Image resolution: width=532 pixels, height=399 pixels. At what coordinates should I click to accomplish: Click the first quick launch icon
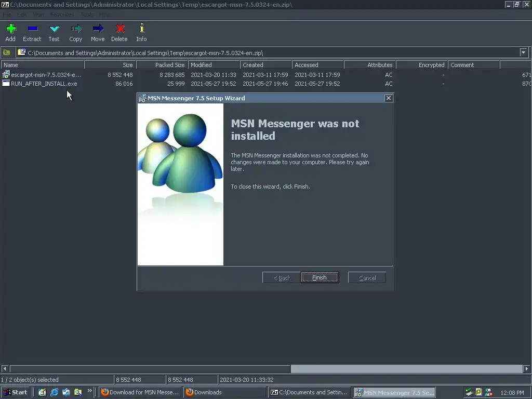tap(42, 392)
